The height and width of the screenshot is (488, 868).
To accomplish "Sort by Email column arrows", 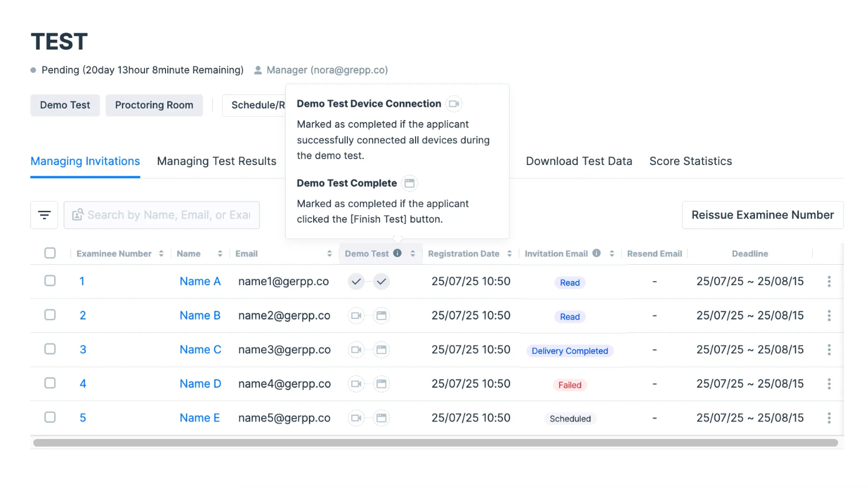I will coord(329,254).
